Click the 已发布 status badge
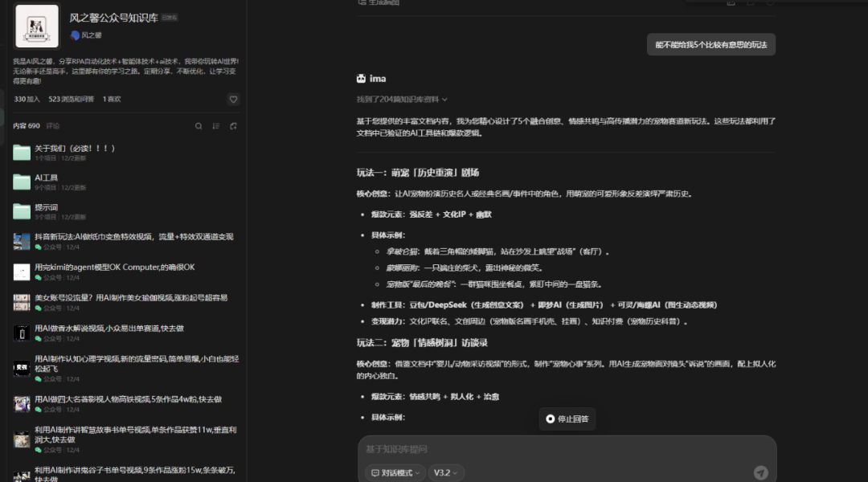Screen dimensions: 868x482 coord(170,18)
